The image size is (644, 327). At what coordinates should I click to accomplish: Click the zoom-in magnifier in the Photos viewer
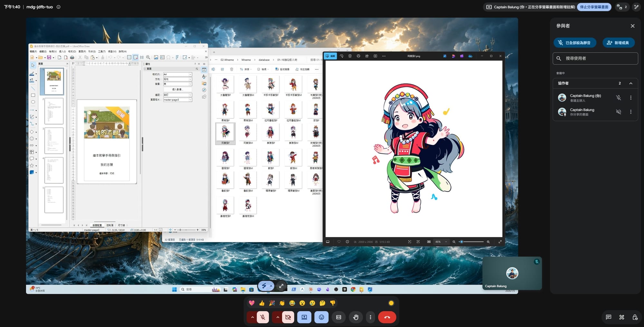click(488, 242)
